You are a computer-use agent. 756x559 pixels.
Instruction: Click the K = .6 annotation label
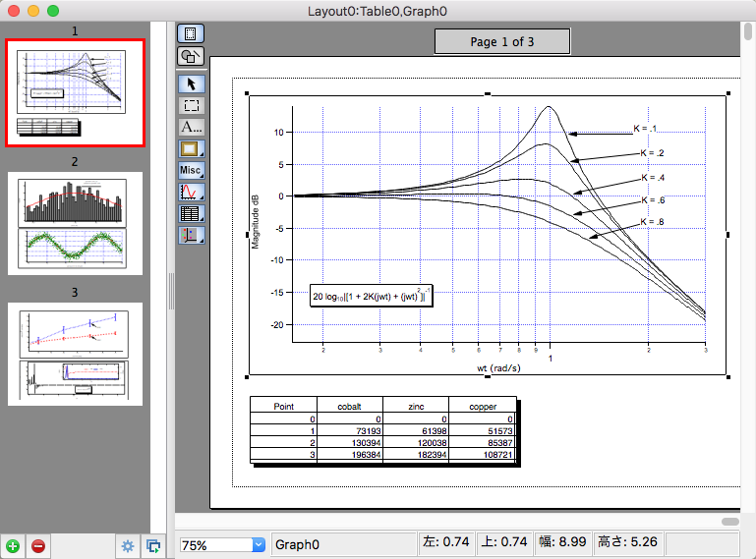pos(653,200)
